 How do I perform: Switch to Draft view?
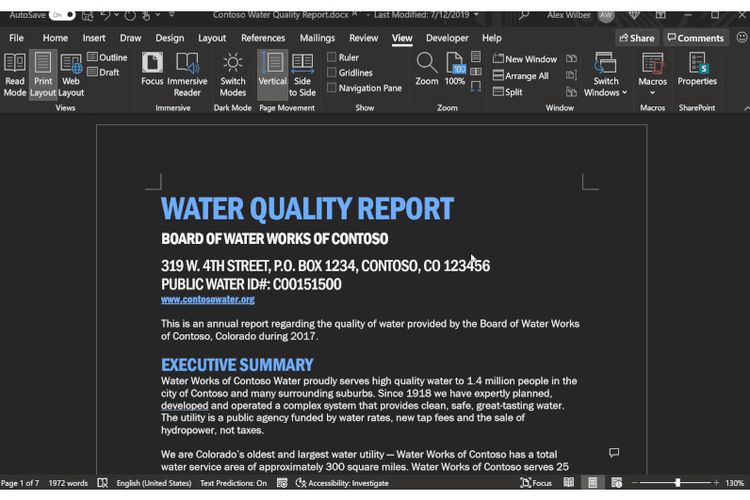(x=103, y=72)
